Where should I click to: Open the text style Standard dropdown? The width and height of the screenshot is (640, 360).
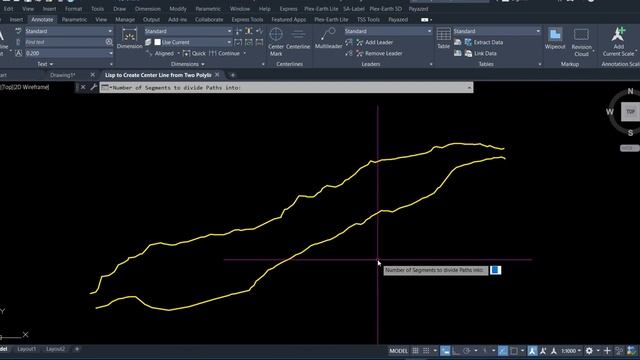[110, 31]
